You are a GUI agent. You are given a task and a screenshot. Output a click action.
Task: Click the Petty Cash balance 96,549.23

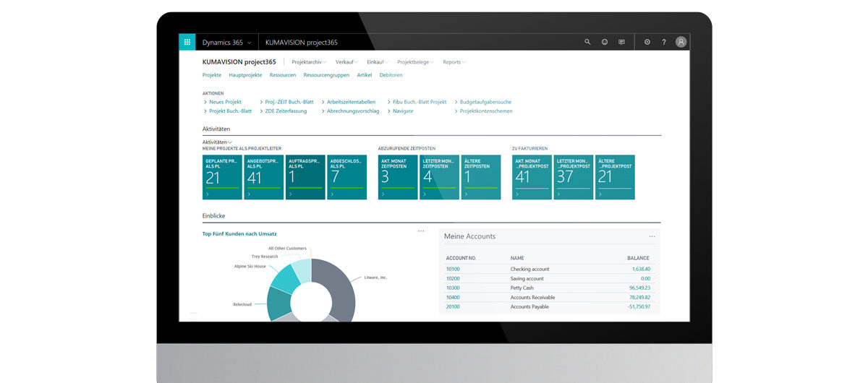[639, 288]
